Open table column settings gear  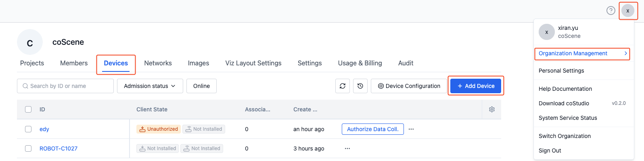(492, 109)
